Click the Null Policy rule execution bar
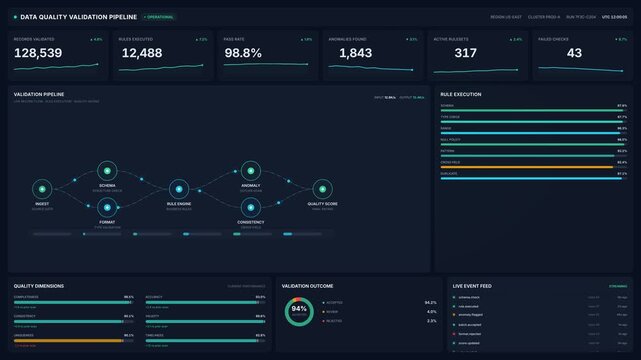 click(x=533, y=145)
